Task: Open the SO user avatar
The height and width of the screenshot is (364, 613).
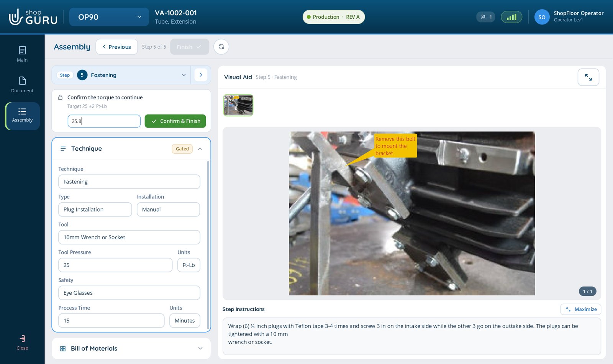Action: click(x=542, y=17)
